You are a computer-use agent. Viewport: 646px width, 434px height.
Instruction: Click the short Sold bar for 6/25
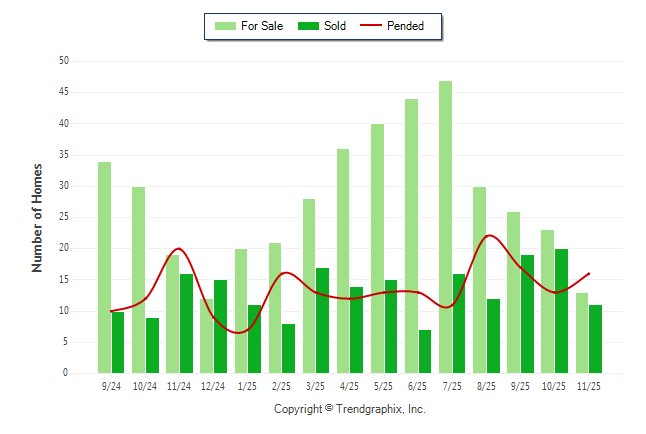tap(425, 351)
